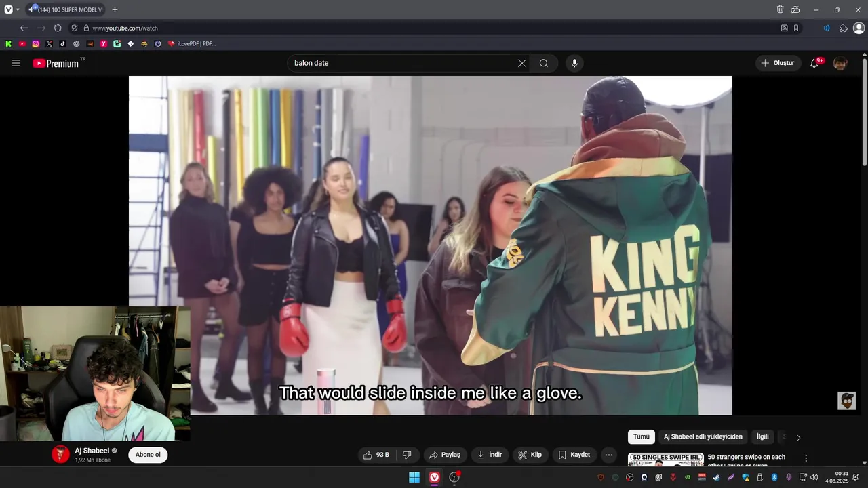Open the 50 SINGLES SWIPE IRL thumbnail
The height and width of the screenshot is (488, 868).
(x=665, y=460)
